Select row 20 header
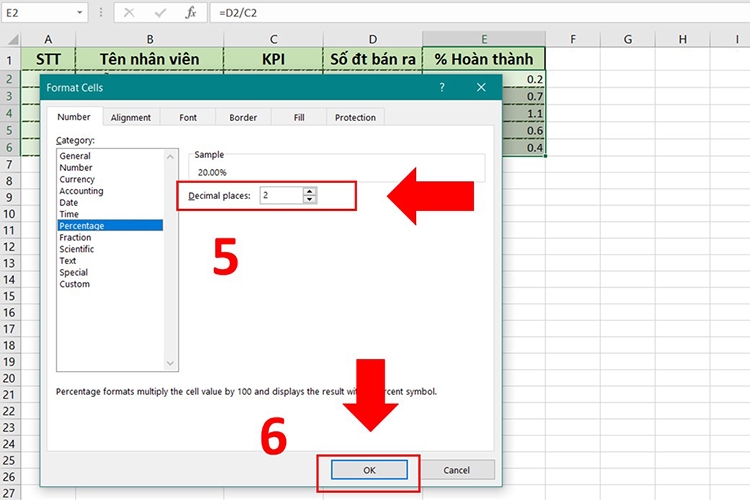 [10, 378]
